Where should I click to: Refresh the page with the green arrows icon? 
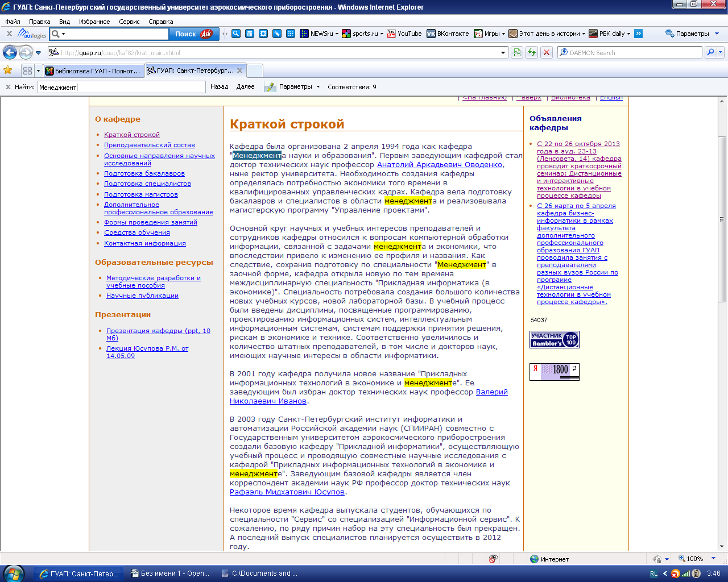[532, 52]
